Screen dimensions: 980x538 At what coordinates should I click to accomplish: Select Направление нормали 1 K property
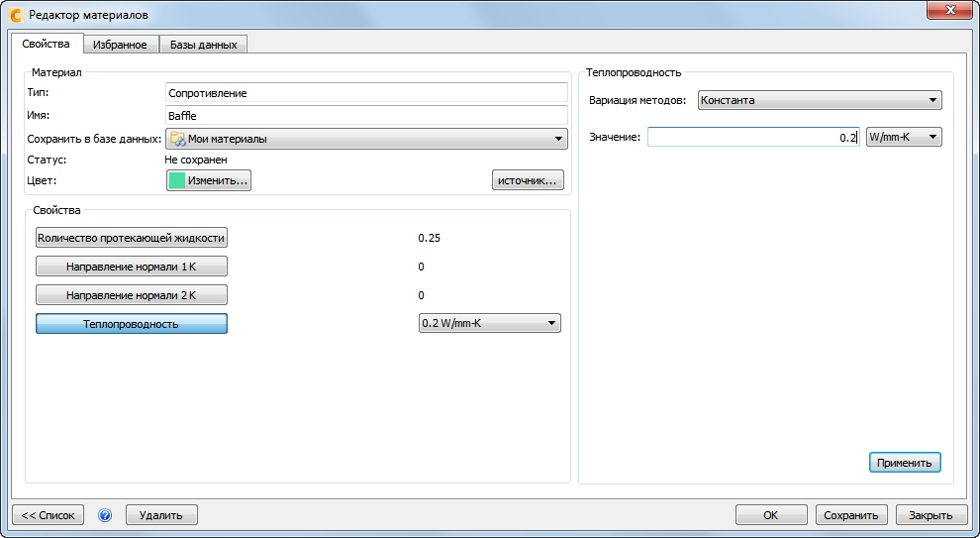click(132, 267)
